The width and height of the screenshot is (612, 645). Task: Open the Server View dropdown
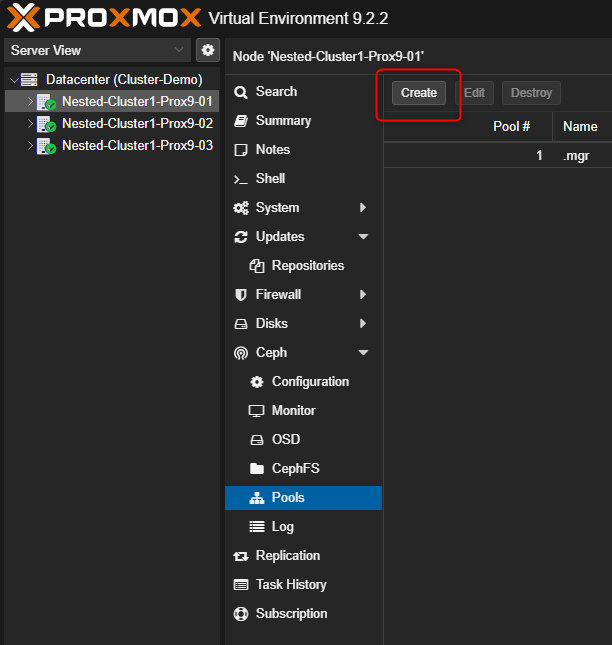[97, 50]
